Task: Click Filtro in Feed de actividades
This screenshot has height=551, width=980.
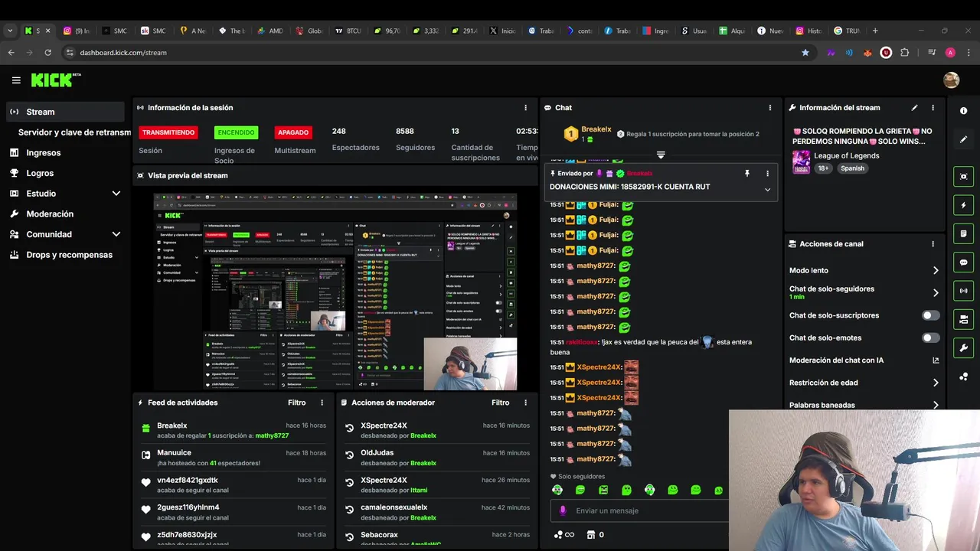Action: pyautogui.click(x=297, y=403)
